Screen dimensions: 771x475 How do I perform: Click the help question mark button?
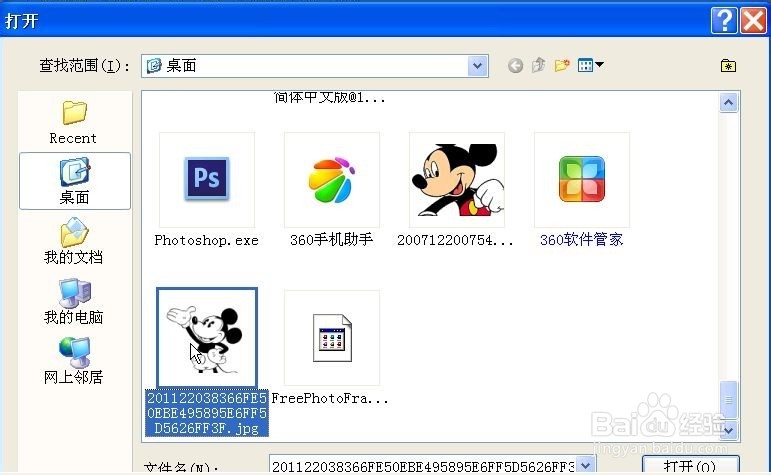point(724,21)
